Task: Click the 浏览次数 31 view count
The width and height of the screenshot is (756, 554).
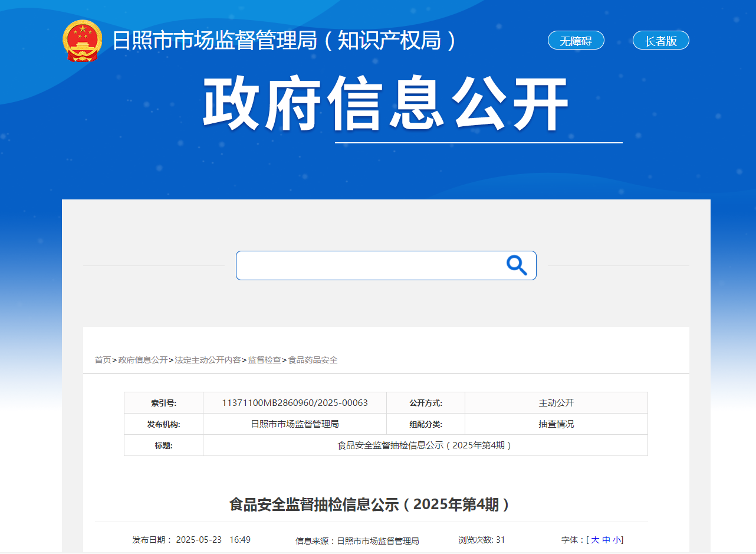Action: pyautogui.click(x=482, y=540)
